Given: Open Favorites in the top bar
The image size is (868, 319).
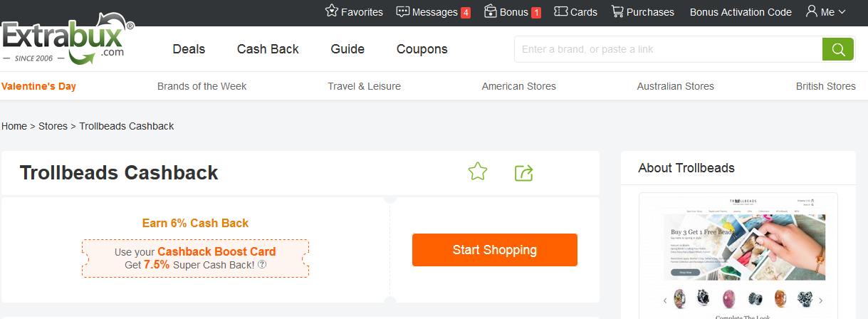Looking at the screenshot, I should (x=354, y=11).
